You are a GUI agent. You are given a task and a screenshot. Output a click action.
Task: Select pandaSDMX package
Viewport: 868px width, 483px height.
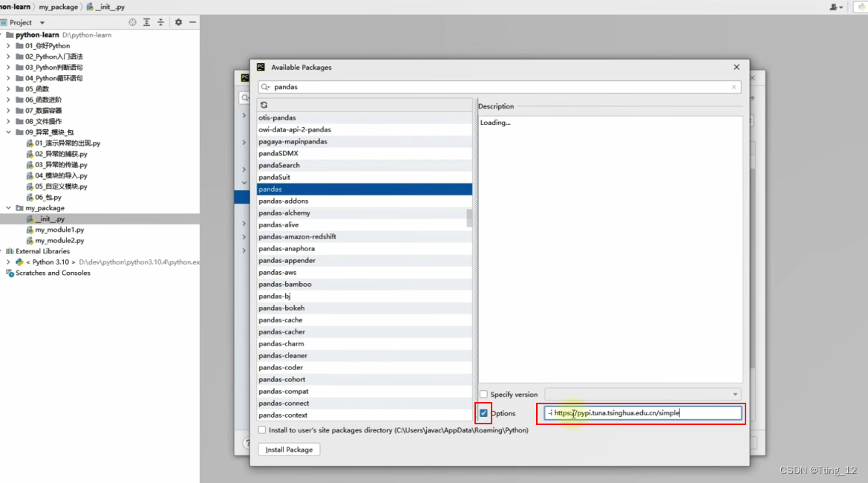coord(365,153)
